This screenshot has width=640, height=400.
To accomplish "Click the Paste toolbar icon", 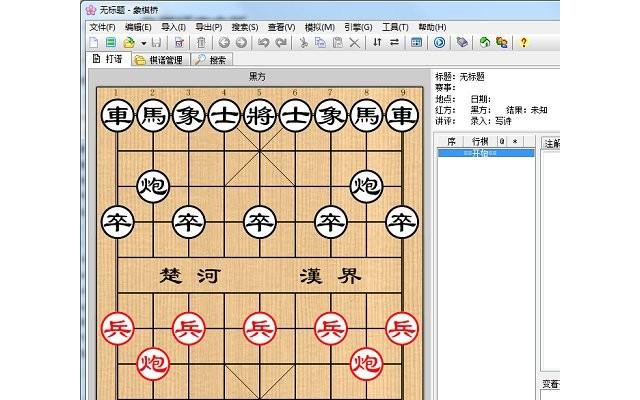I will 338,42.
